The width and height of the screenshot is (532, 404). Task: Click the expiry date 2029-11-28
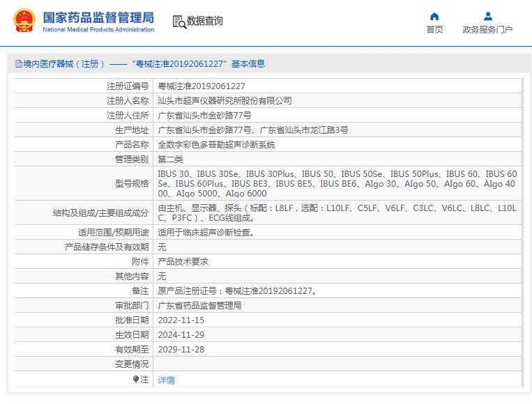[181, 350]
